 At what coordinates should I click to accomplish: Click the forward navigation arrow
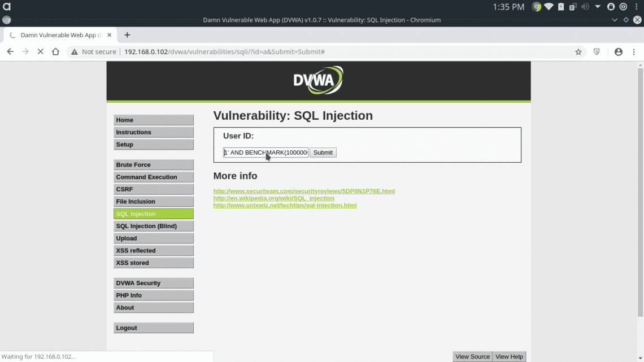(25, 52)
